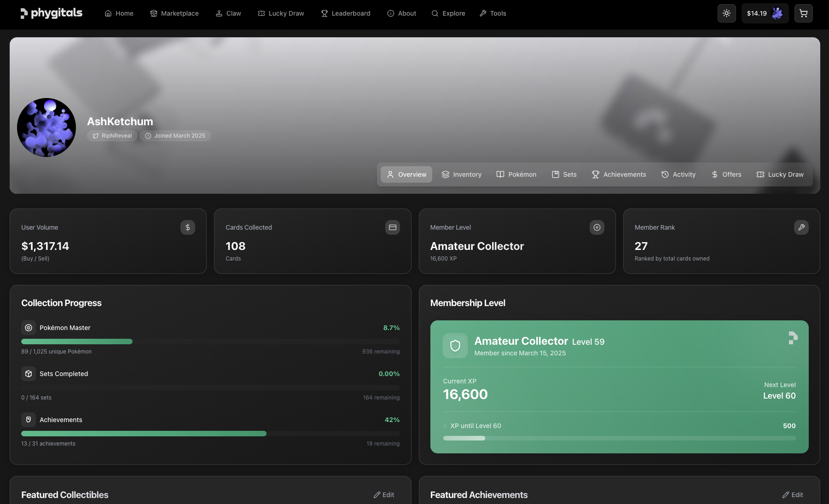Image resolution: width=829 pixels, height=504 pixels.
Task: Click the Next Level 60 text
Action: [779, 396]
